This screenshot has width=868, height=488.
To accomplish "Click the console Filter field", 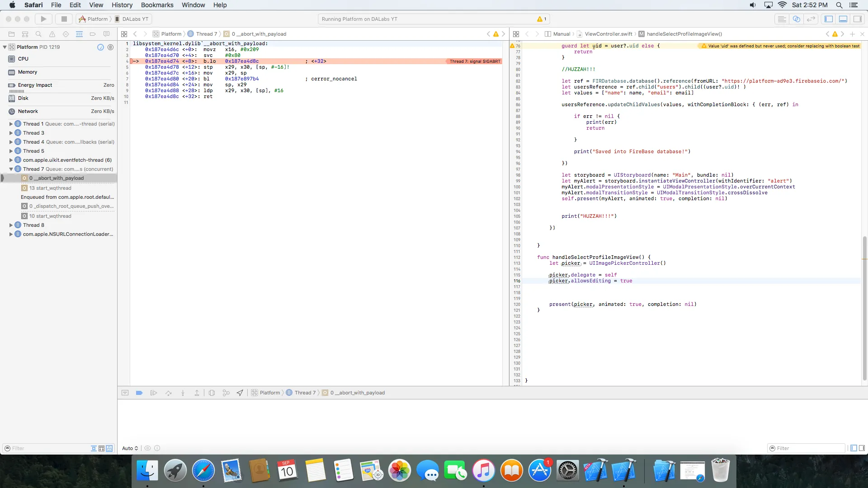I will 807,448.
